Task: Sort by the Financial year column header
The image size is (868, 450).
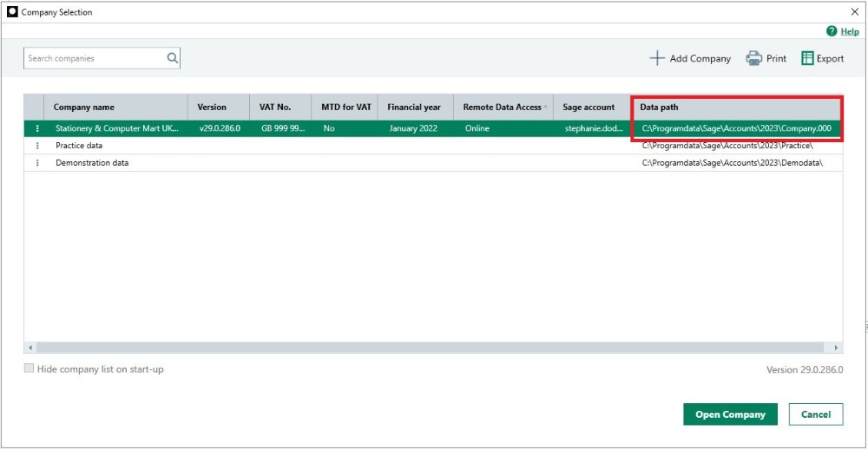Action: click(413, 108)
